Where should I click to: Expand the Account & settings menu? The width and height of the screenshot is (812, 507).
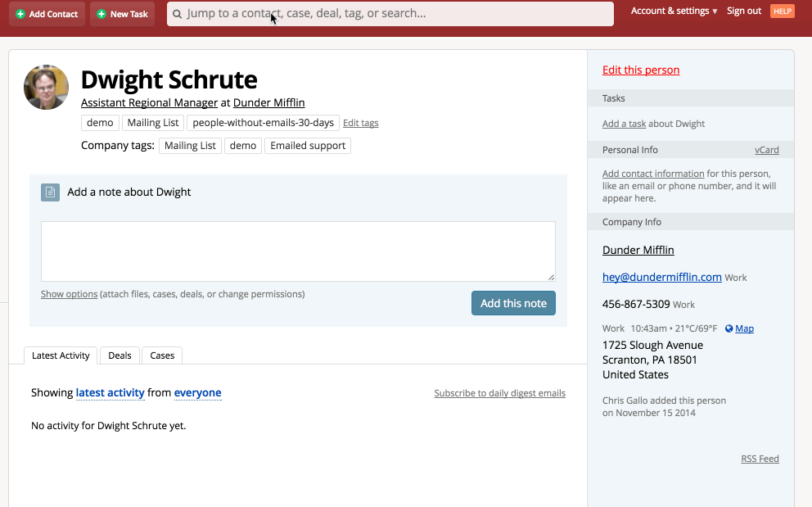[674, 11]
